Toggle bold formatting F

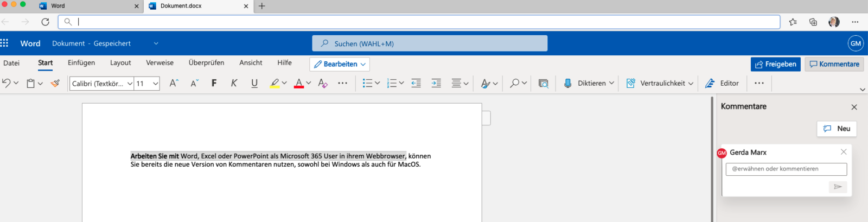[x=214, y=83]
